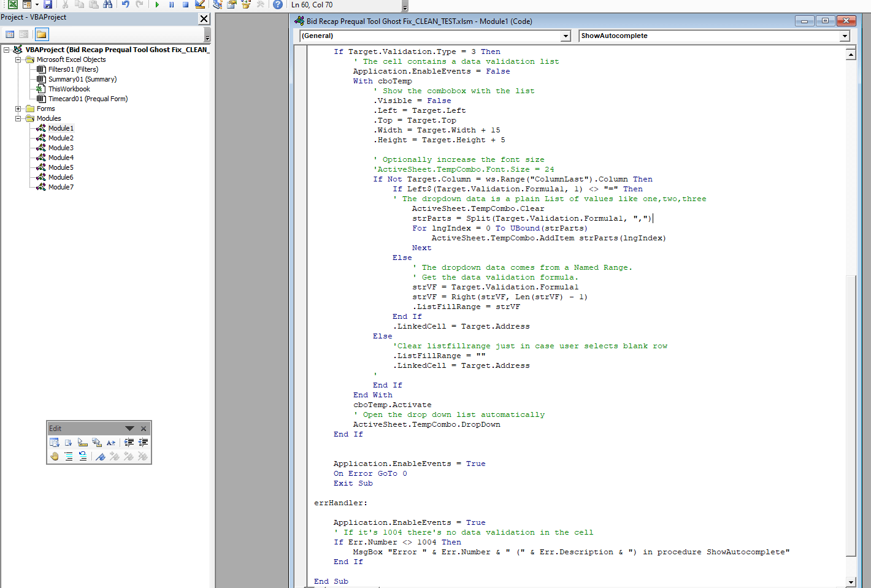Open Visual Basic Help icon
This screenshot has width=871, height=588.
(278, 4)
